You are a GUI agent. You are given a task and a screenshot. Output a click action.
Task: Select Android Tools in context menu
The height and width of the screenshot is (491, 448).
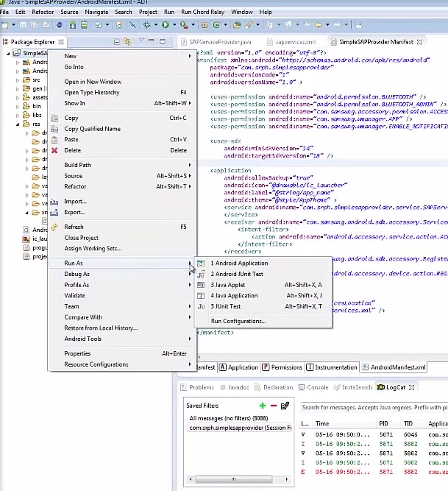point(122,339)
